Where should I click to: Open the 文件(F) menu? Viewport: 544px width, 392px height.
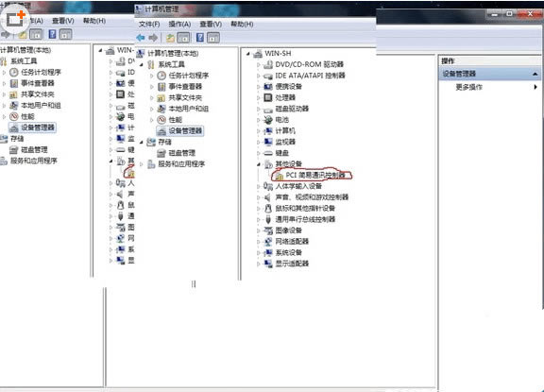pos(149,24)
